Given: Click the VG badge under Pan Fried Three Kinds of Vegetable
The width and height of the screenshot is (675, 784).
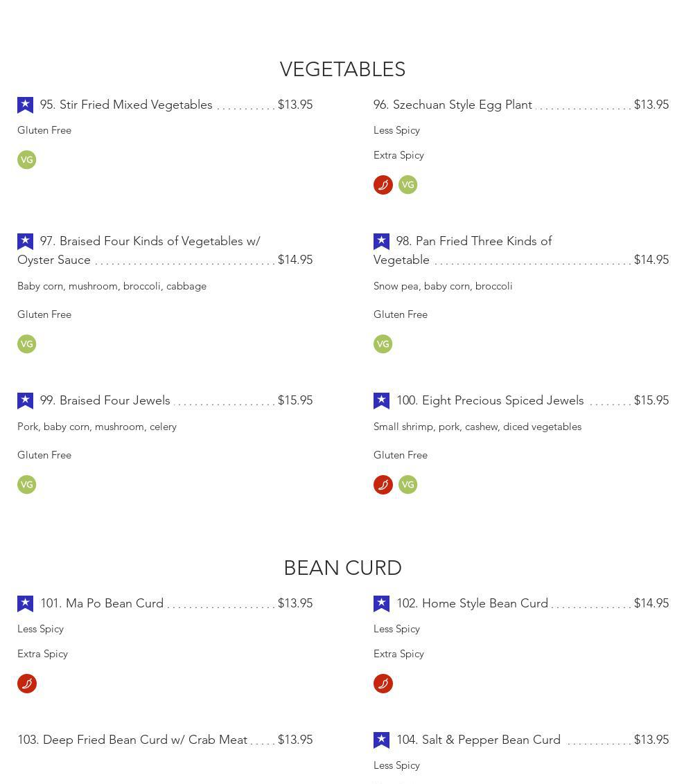Looking at the screenshot, I should point(383,344).
